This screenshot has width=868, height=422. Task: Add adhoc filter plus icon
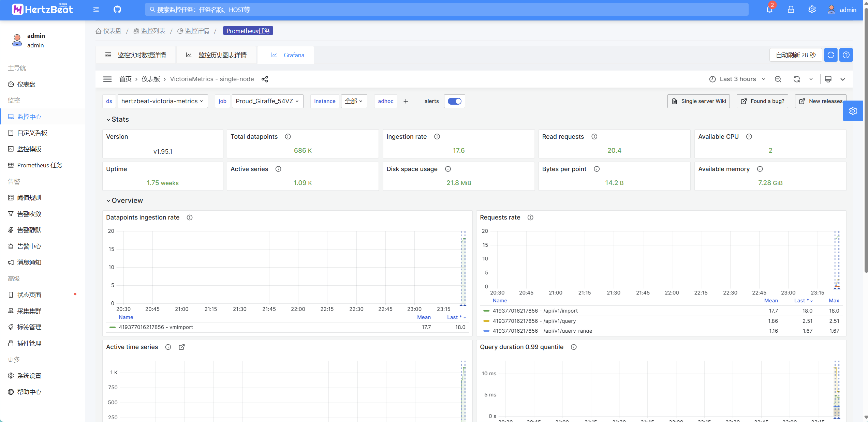[x=406, y=101]
